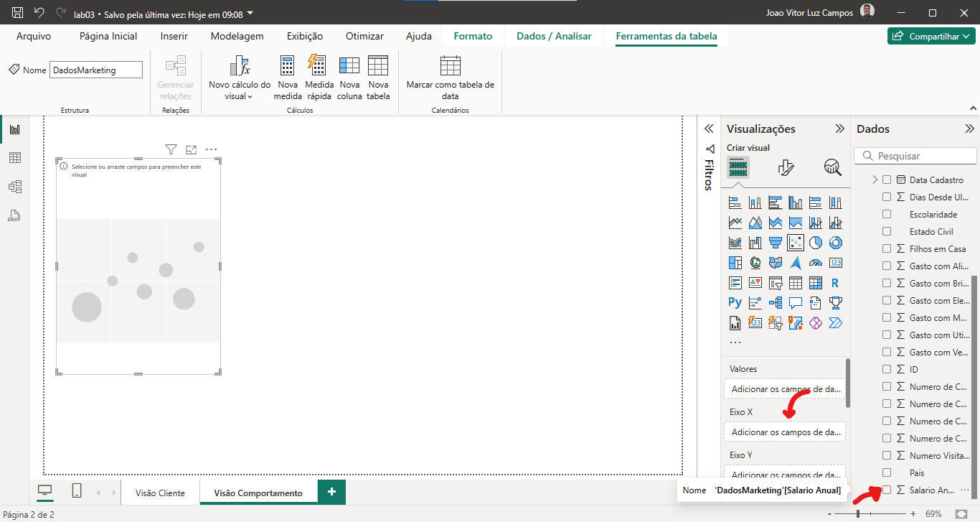Pick the card visual icon
The width and height of the screenshot is (980, 522).
click(836, 263)
